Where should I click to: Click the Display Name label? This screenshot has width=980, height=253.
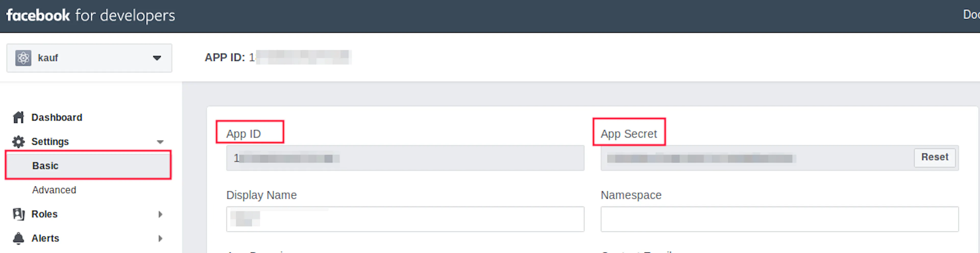tap(261, 195)
